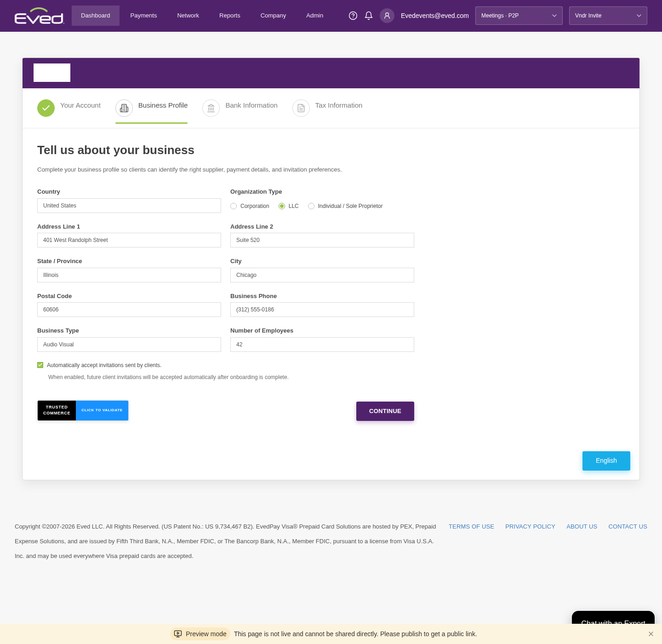The height and width of the screenshot is (644, 662).
Task: Click the white logo placeholder in purple banner
Action: click(x=52, y=73)
